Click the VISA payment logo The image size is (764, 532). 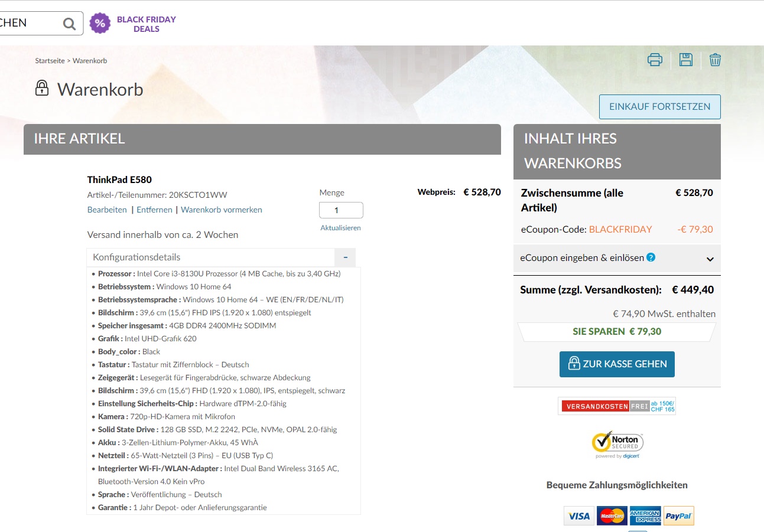(578, 516)
